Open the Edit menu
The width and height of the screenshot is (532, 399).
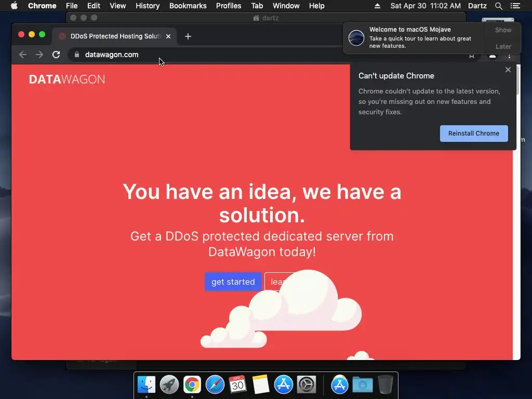pos(94,6)
